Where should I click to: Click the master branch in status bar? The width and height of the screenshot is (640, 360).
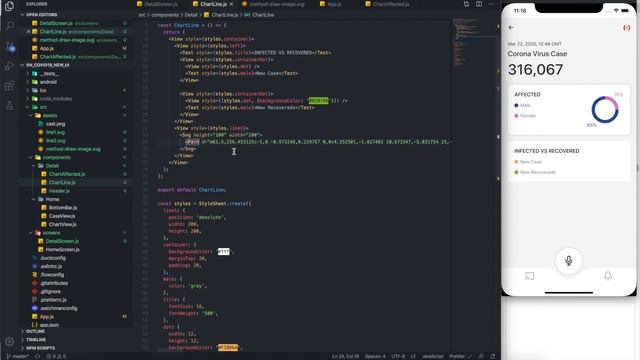click(17, 356)
